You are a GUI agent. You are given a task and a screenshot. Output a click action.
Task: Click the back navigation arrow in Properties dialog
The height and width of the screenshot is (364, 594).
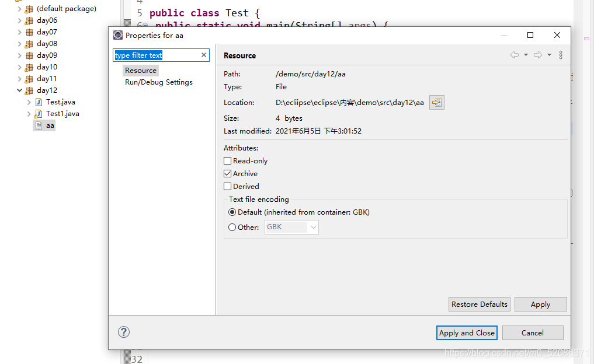pyautogui.click(x=515, y=55)
